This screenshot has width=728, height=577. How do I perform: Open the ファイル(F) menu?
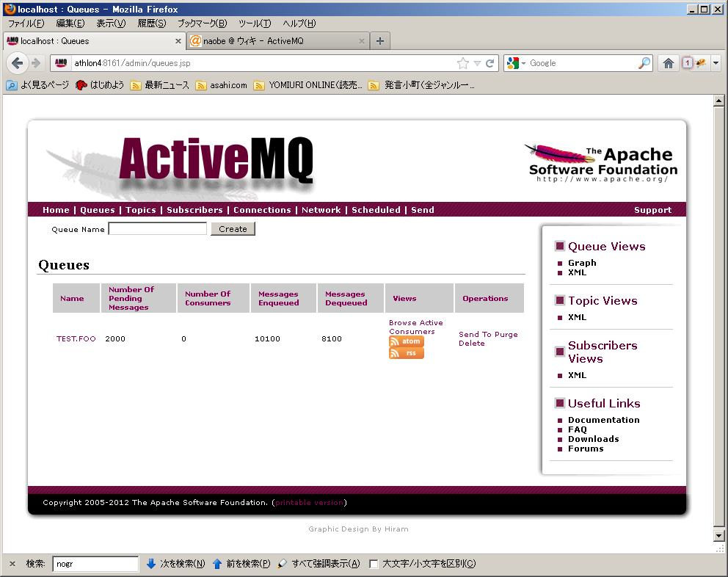(x=26, y=23)
